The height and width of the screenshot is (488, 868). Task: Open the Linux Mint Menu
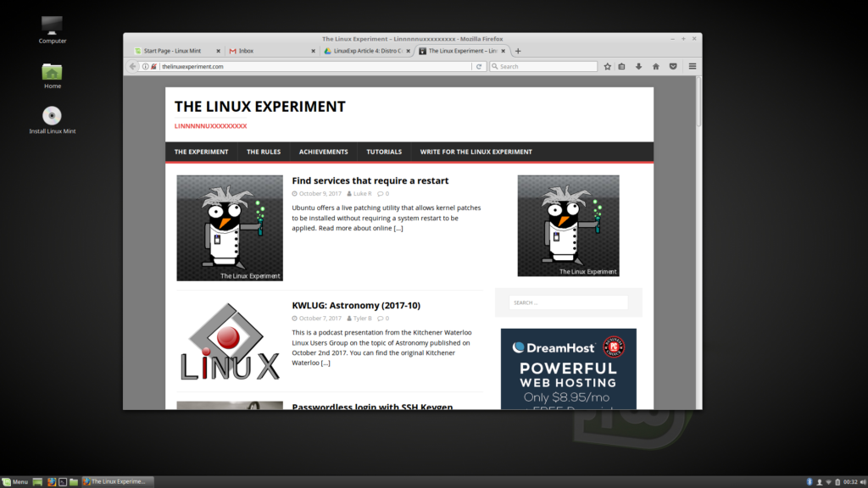(x=15, y=481)
